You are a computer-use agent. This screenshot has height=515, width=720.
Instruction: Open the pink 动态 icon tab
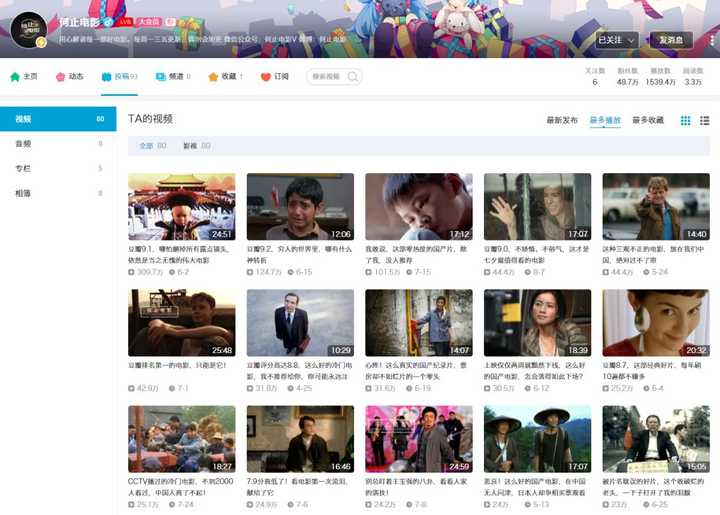tap(60, 77)
